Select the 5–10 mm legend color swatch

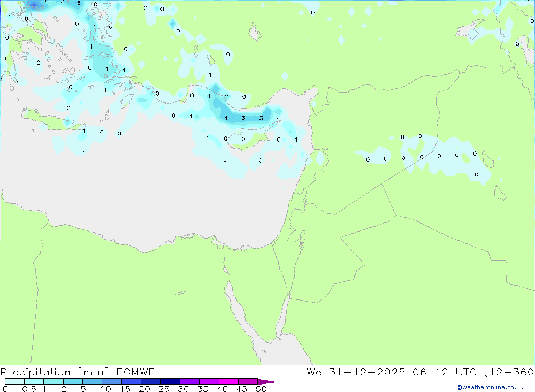(93, 381)
